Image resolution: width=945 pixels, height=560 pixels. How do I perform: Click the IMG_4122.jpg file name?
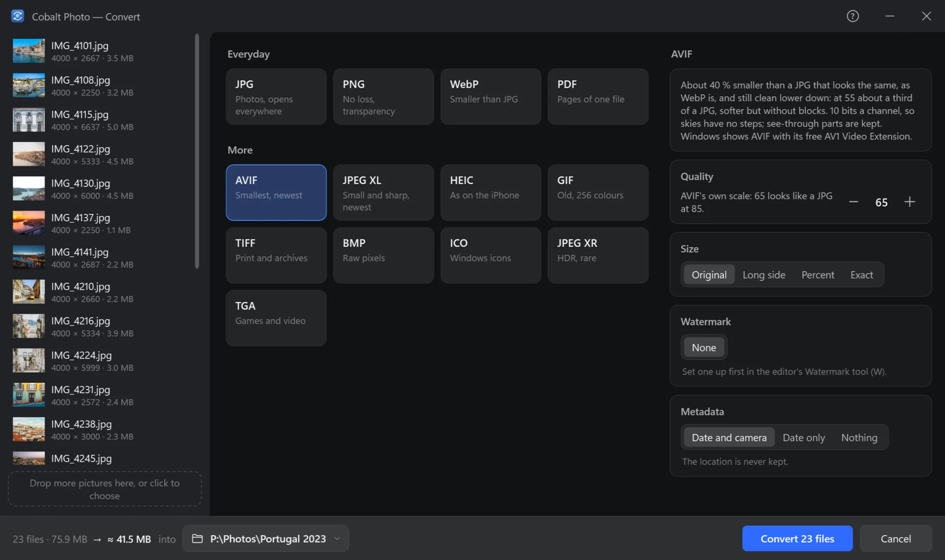click(81, 149)
